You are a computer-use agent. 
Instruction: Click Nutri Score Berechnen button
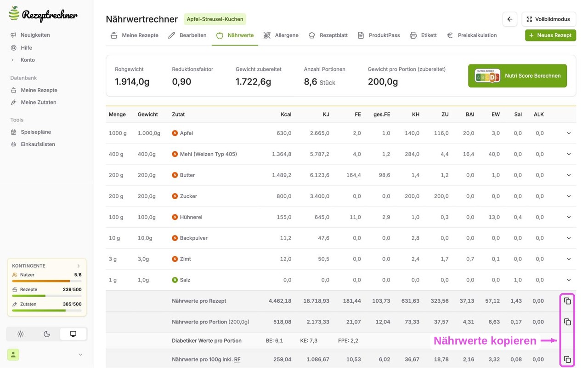[517, 75]
